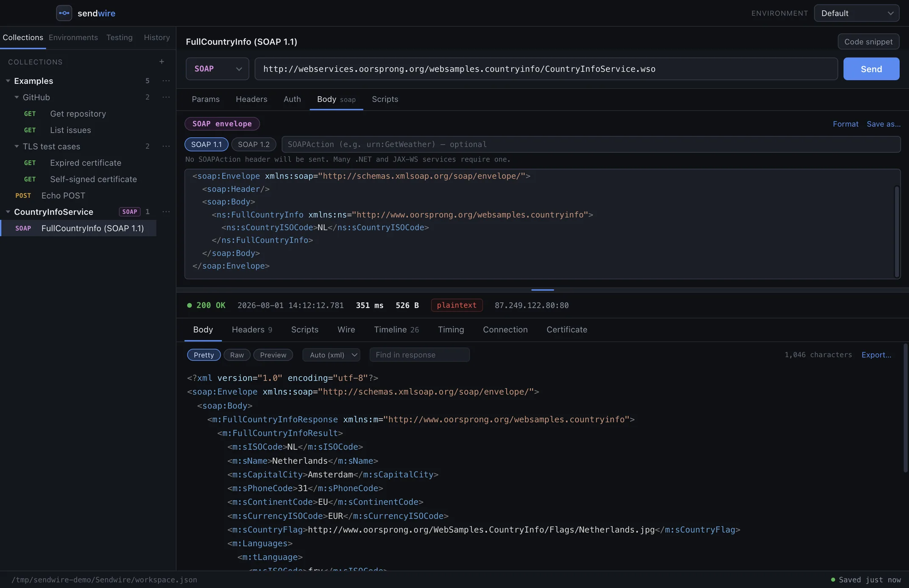Open the request Scripts tab
This screenshot has height=588, width=909.
pyautogui.click(x=385, y=99)
